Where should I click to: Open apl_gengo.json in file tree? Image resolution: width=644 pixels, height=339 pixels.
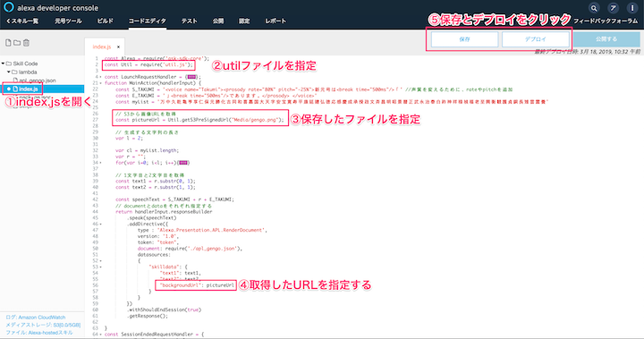(37, 81)
